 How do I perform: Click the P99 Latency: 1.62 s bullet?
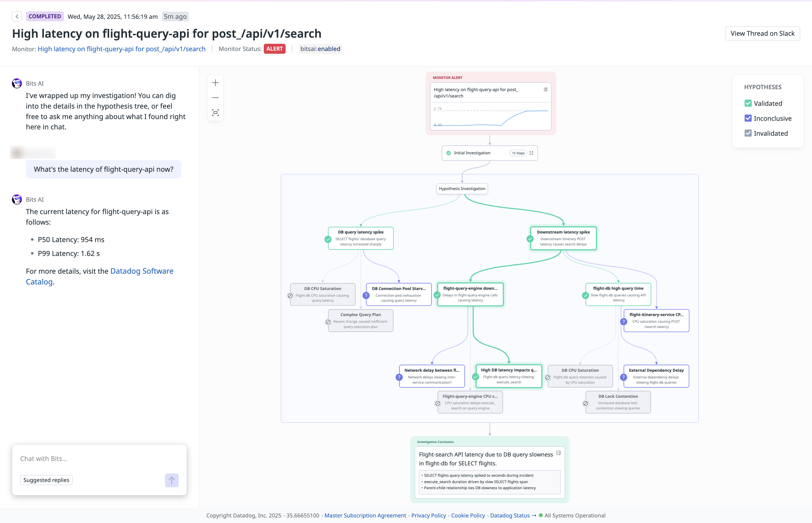point(69,254)
